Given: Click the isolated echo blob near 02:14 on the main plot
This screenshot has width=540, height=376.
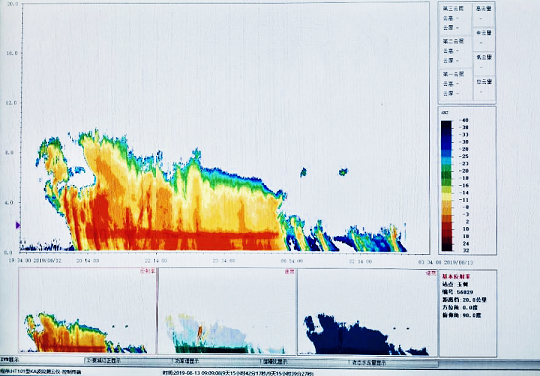Looking at the screenshot, I should coord(343,171).
